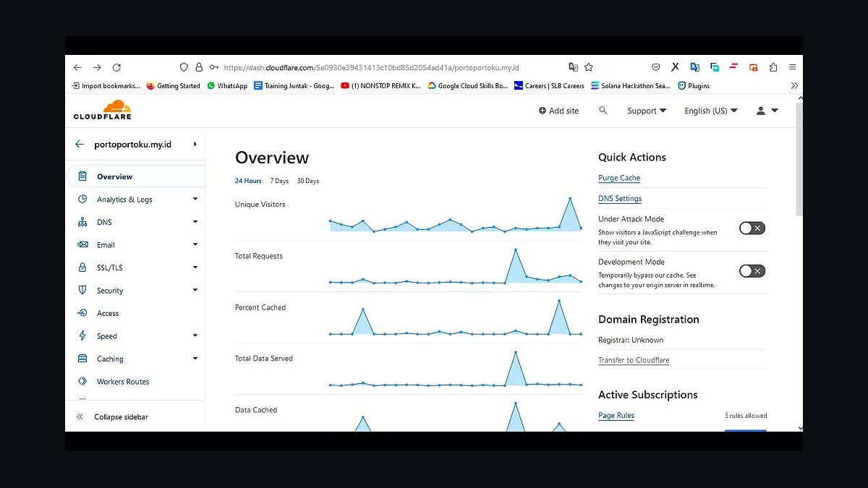Select the 24 Hours time range tab
The width and height of the screenshot is (868, 488).
point(248,181)
